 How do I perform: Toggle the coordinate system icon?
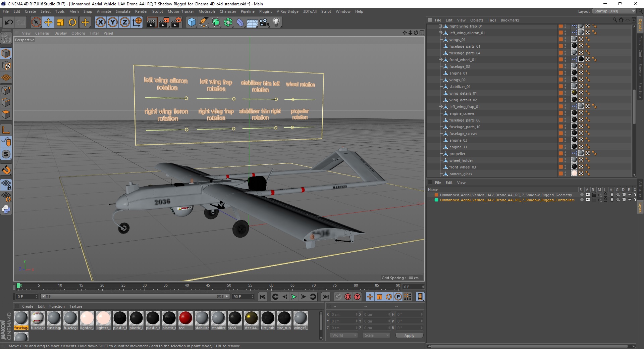click(137, 22)
